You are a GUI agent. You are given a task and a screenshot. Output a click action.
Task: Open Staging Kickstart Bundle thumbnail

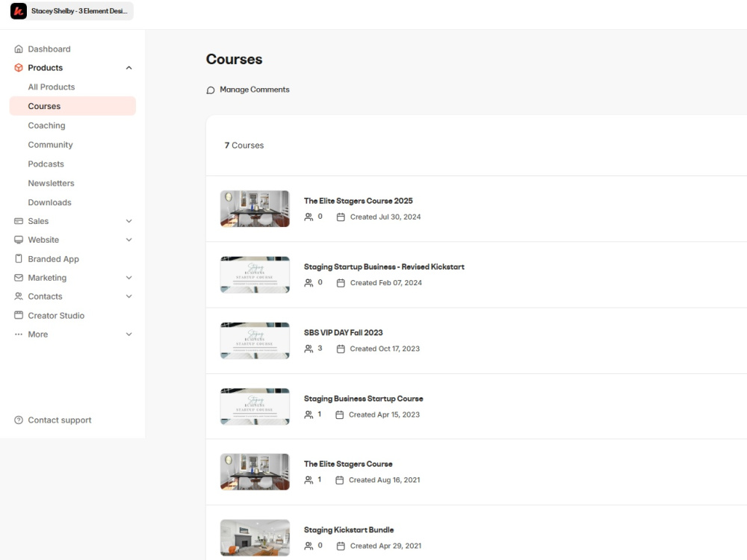255,538
